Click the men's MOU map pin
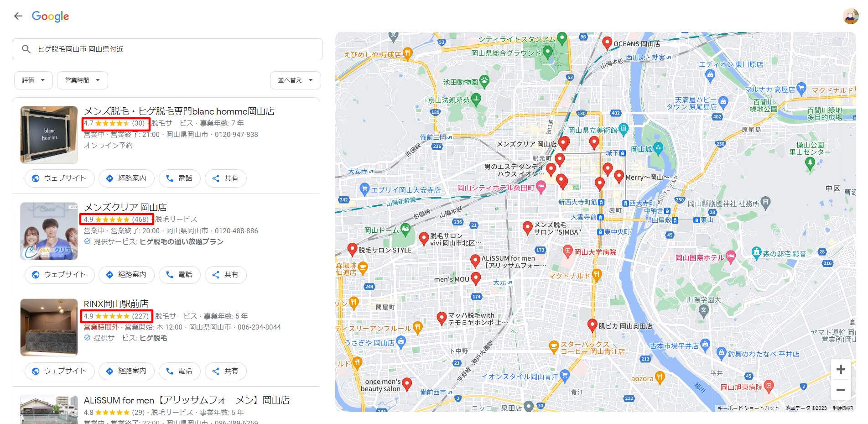This screenshot has width=868, height=424. point(476,278)
